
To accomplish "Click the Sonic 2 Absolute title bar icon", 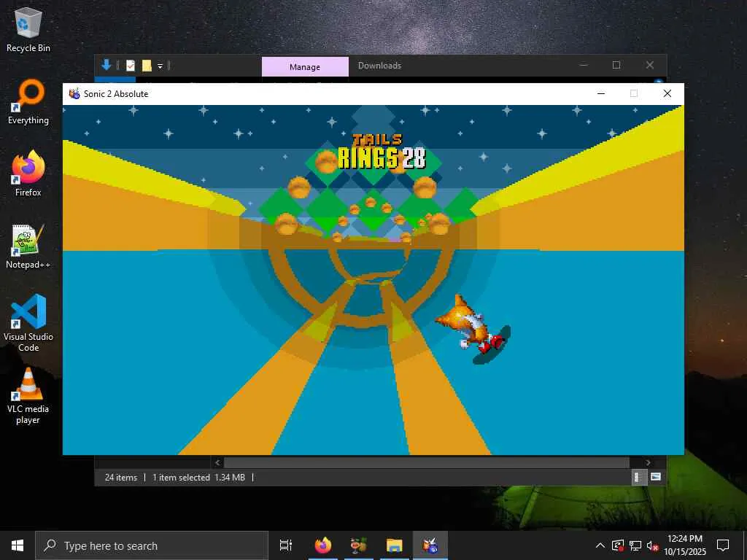I will (x=74, y=94).
